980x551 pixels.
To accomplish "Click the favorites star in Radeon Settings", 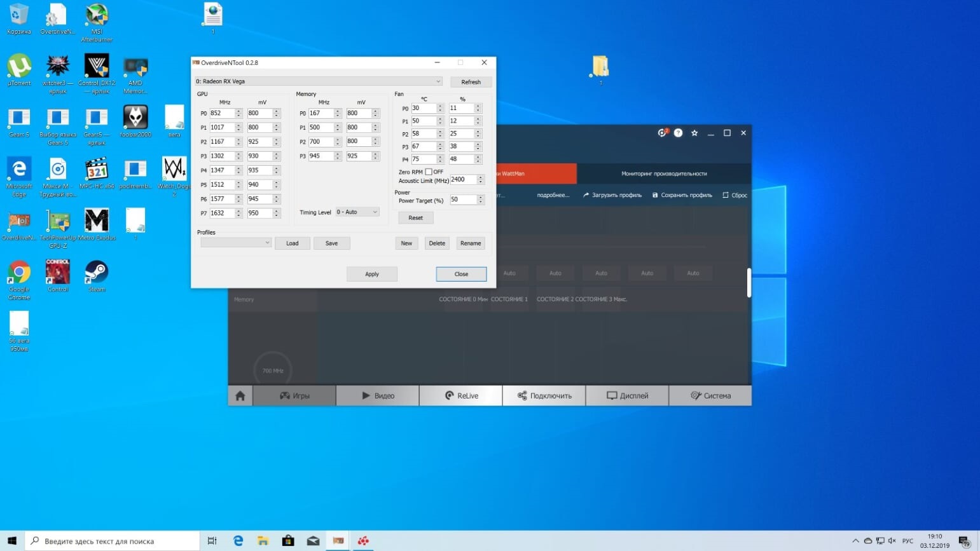I will tap(694, 133).
